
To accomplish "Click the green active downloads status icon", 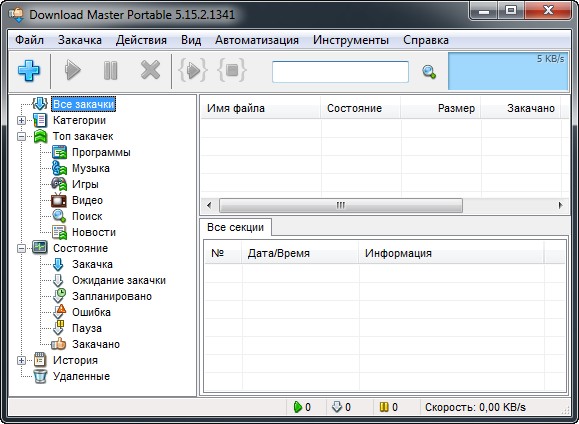I will coord(298,407).
